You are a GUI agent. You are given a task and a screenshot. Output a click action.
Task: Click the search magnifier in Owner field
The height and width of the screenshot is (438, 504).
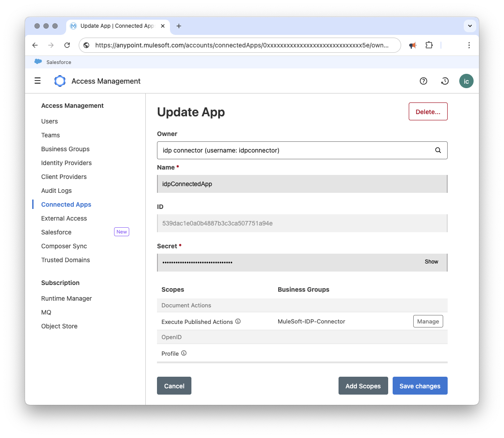pos(438,150)
